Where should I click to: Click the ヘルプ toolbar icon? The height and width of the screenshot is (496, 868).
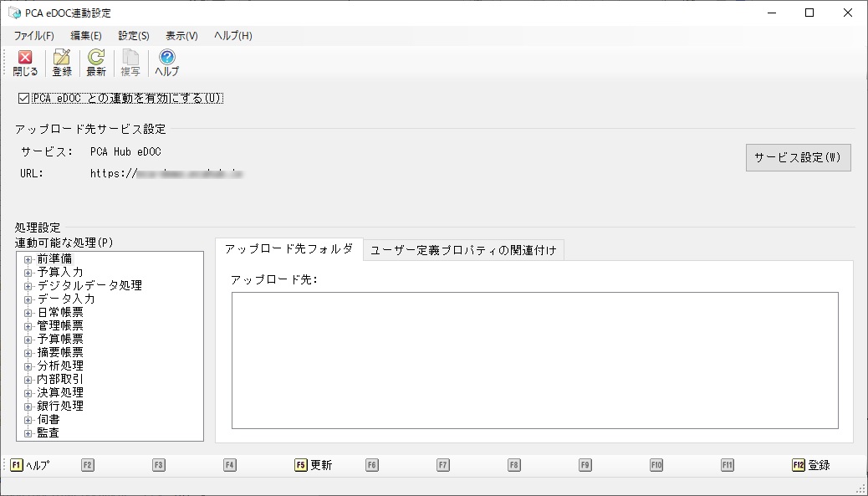point(166,63)
